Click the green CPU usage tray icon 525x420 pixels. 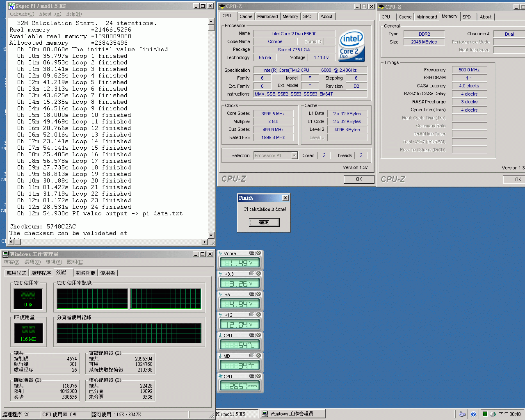pyautogui.click(x=485, y=414)
